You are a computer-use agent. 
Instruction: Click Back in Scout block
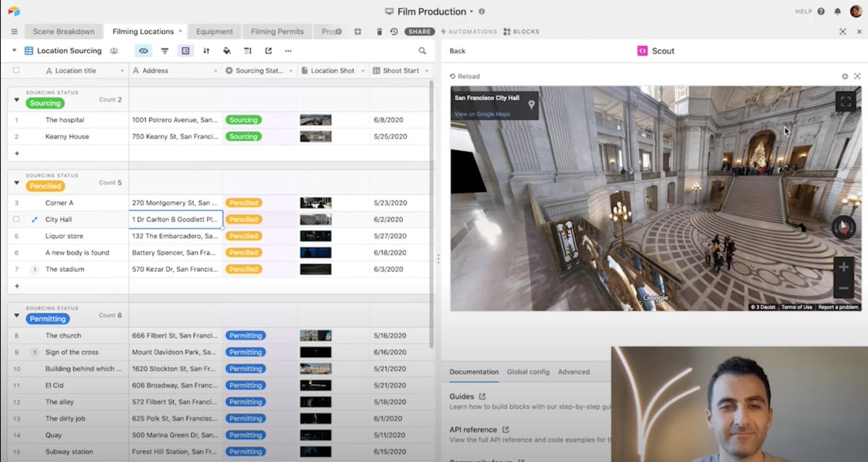click(x=457, y=51)
